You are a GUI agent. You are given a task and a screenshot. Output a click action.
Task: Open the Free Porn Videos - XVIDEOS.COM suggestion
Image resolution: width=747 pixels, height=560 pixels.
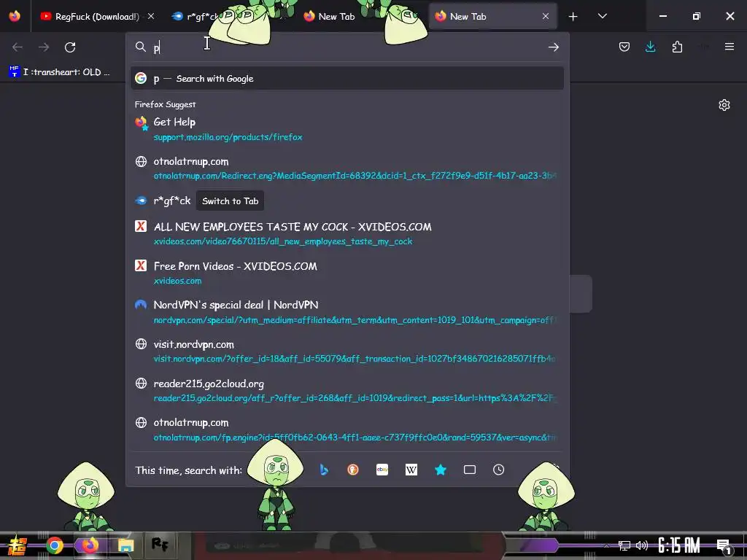click(347, 273)
